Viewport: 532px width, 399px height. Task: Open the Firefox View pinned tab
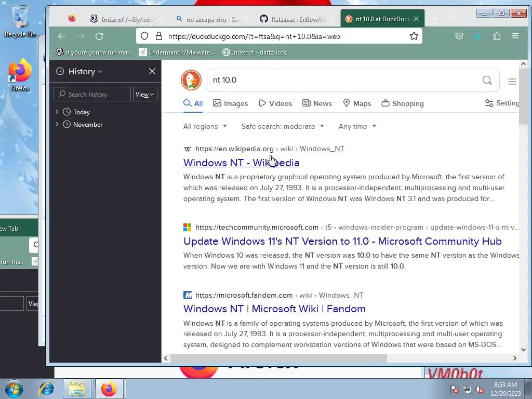72,18
